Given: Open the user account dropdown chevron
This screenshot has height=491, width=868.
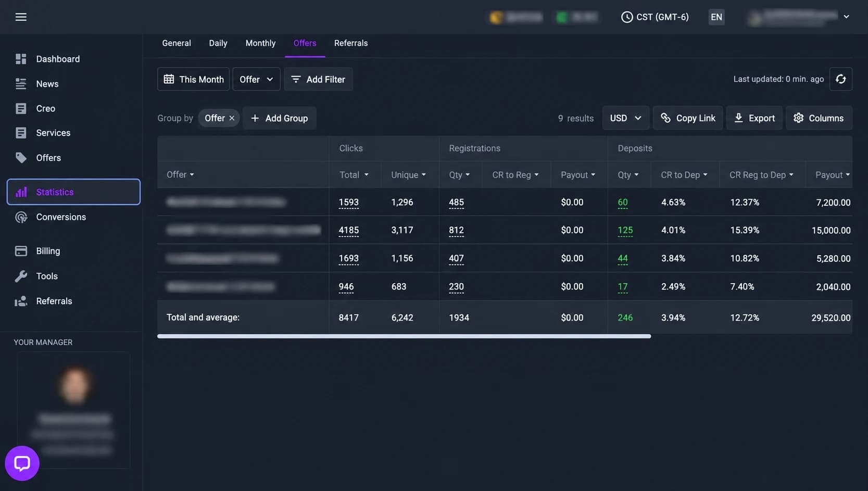Looking at the screenshot, I should [846, 17].
